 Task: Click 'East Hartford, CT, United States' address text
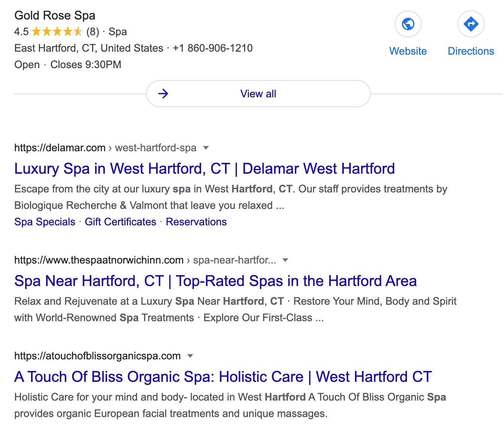pos(89,48)
